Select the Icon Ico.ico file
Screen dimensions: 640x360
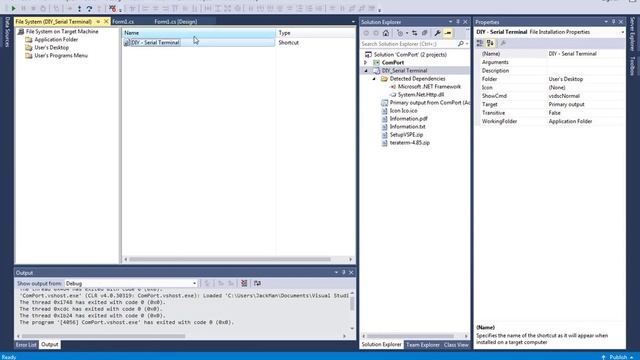[403, 111]
